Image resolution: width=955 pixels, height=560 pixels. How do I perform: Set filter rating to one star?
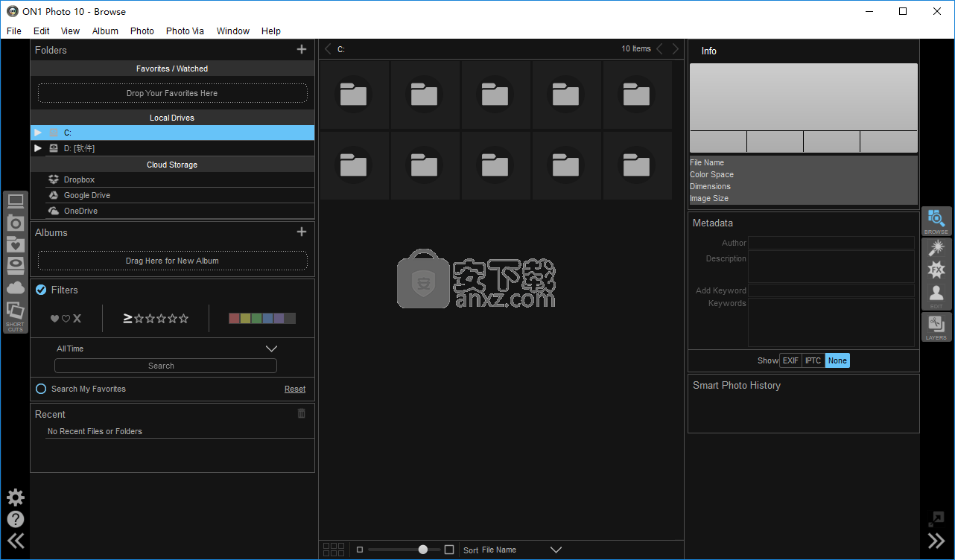click(139, 319)
